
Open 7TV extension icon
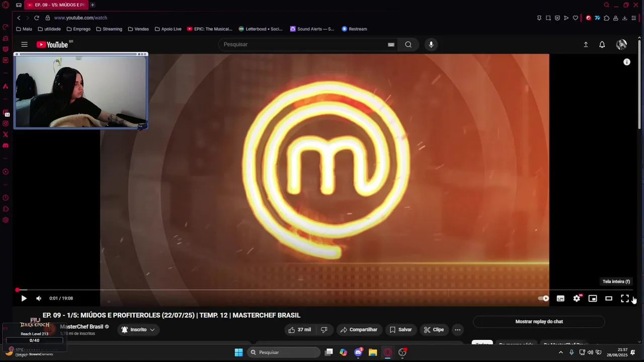tap(597, 18)
